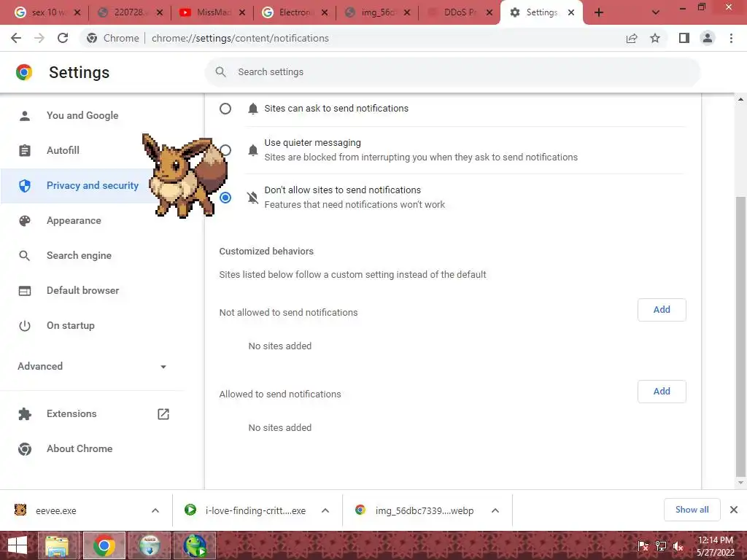Select Use quieter messaging radio option
Viewport: 747px width, 560px height.
click(x=225, y=150)
